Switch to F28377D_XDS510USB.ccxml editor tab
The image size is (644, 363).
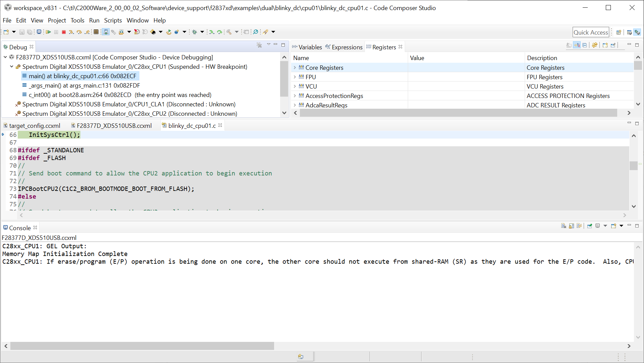point(111,125)
